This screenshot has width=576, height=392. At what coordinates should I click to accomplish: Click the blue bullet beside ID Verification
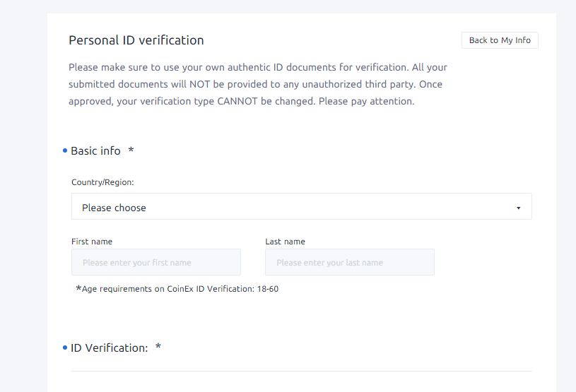click(65, 348)
